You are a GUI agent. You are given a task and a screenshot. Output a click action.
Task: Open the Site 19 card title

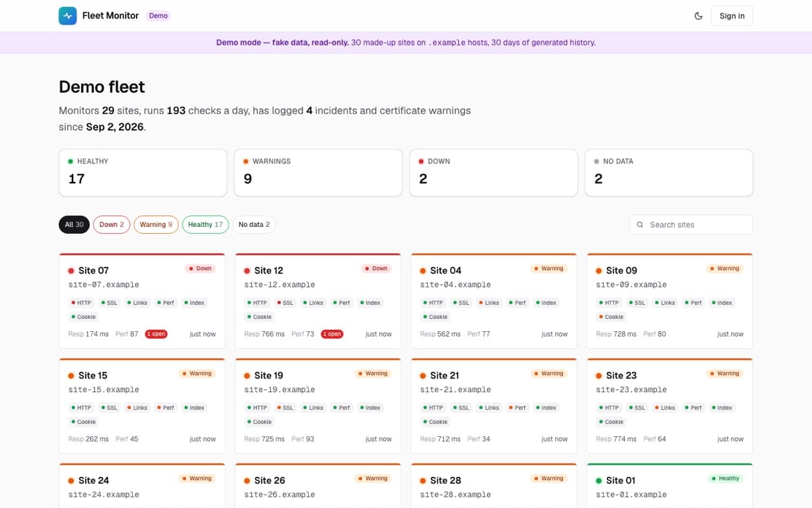(269, 375)
